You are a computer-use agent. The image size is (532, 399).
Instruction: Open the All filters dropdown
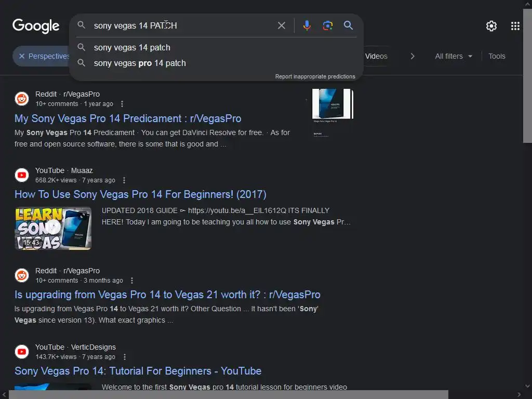coord(454,56)
